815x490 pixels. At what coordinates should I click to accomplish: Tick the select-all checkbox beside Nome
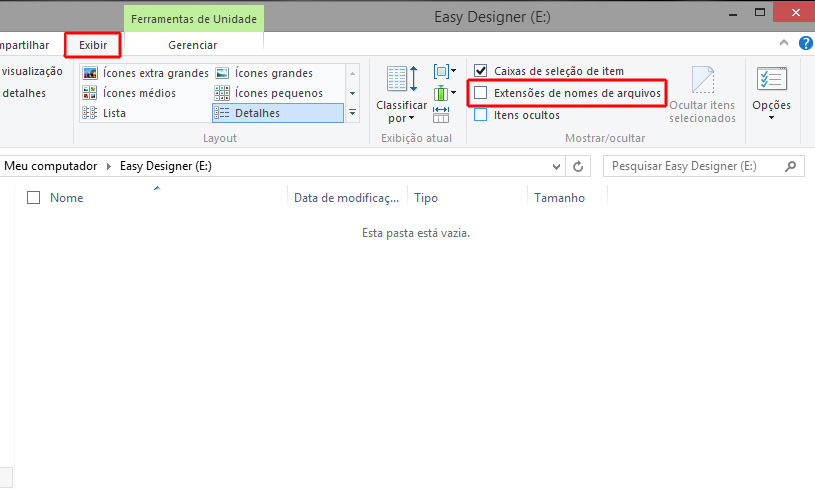click(x=34, y=198)
